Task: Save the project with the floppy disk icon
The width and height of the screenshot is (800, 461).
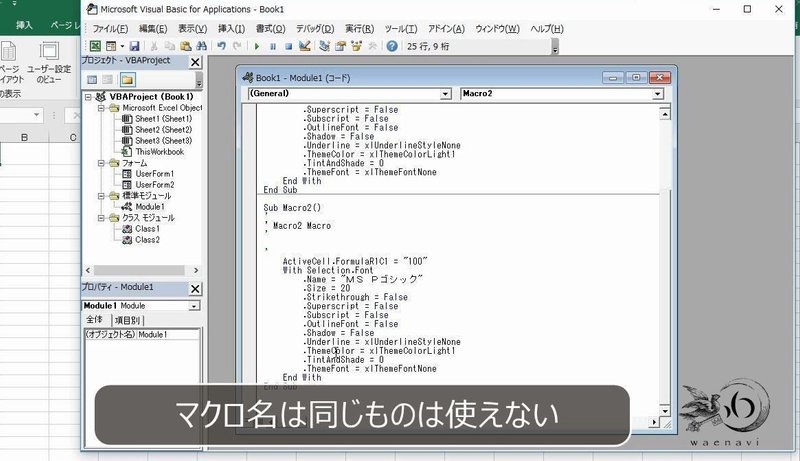Action: pyautogui.click(x=134, y=46)
